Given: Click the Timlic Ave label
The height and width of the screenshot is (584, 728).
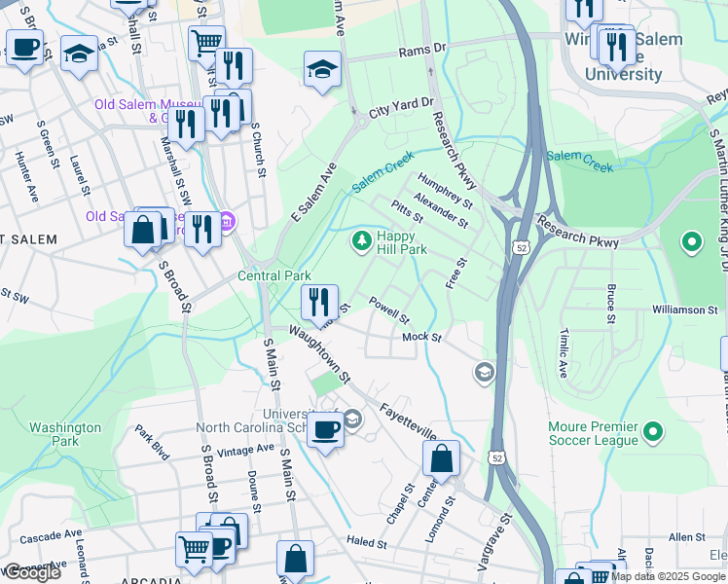Looking at the screenshot, I should 564,352.
